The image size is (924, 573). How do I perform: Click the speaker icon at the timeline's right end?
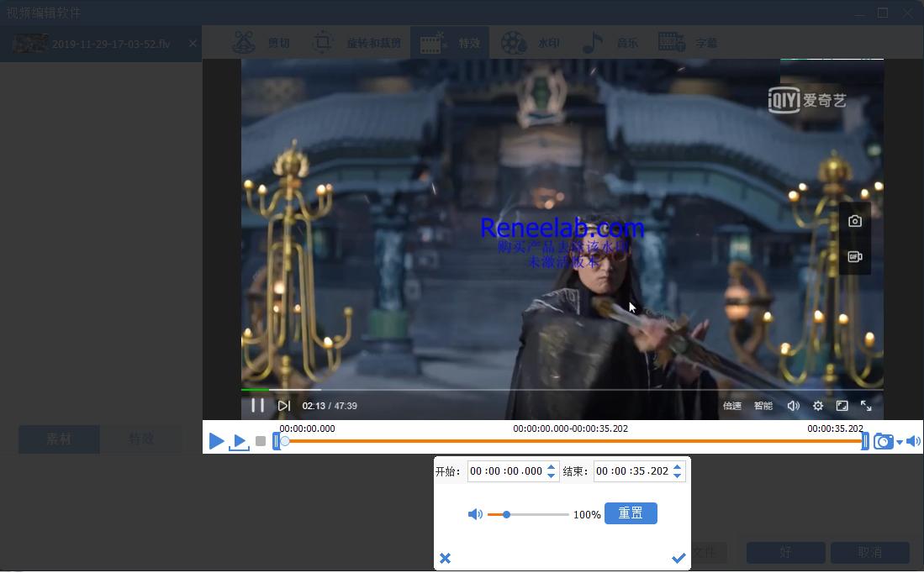point(913,441)
